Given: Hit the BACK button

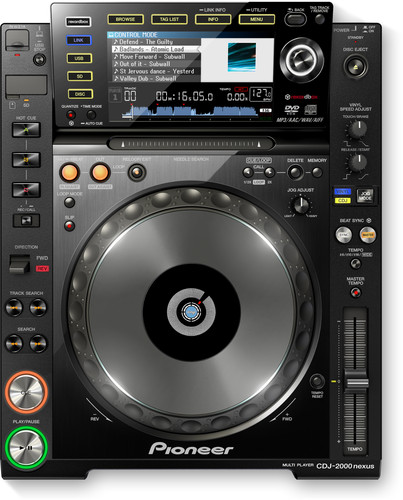Looking at the screenshot, I should [295, 19].
